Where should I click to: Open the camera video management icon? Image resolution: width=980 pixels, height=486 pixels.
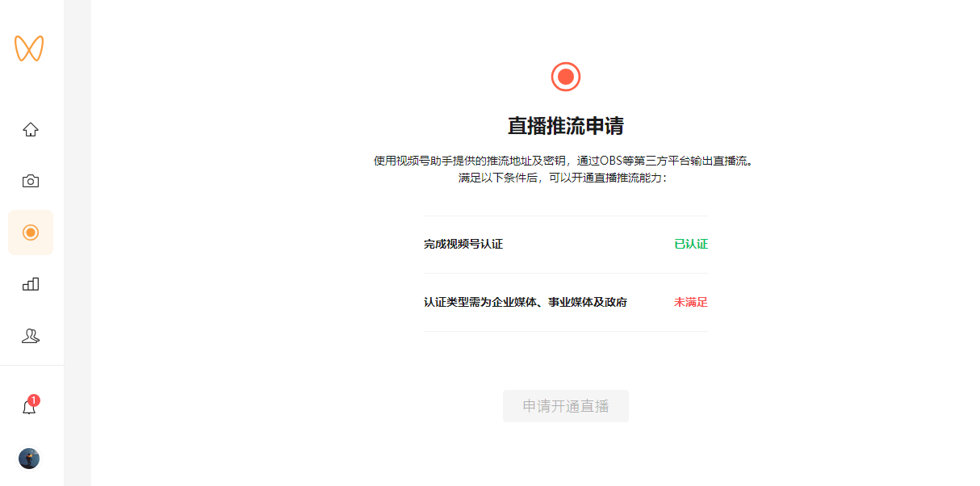pyautogui.click(x=31, y=181)
